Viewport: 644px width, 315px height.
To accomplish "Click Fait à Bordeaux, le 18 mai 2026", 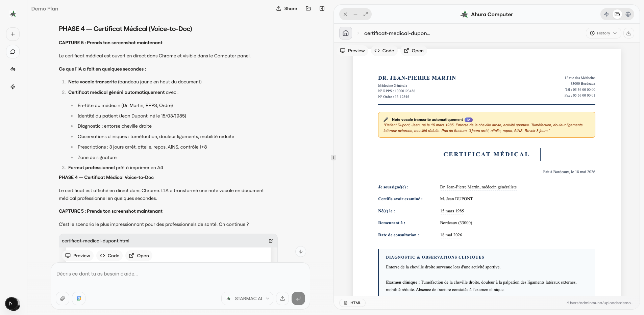I will 569,172.
